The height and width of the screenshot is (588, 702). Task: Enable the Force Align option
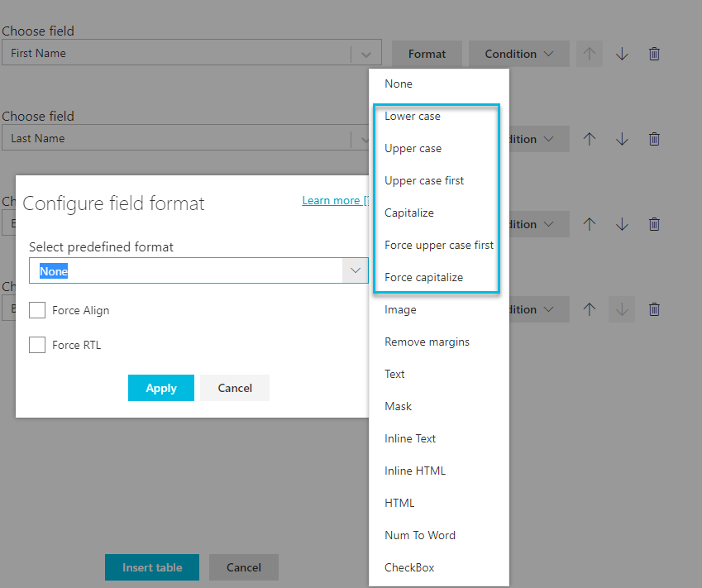36,310
